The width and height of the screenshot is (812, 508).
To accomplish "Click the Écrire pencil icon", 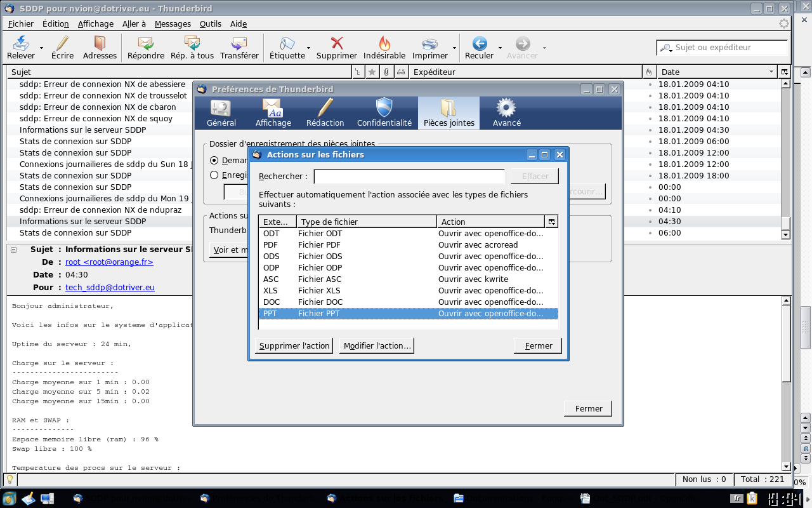I will (62, 44).
